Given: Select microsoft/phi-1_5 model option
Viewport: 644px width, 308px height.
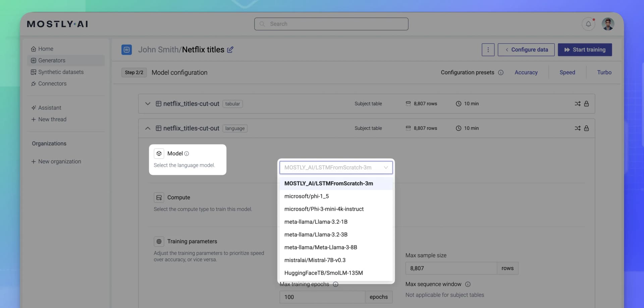Looking at the screenshot, I should (336, 196).
